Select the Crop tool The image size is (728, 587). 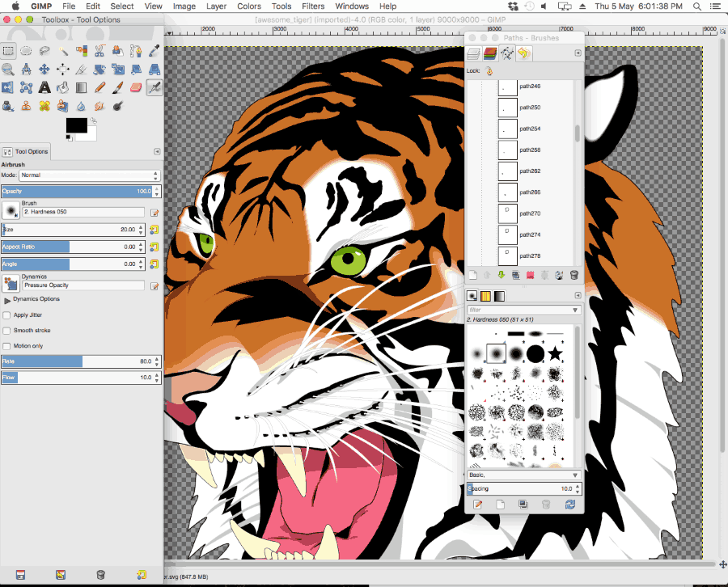tap(81, 70)
